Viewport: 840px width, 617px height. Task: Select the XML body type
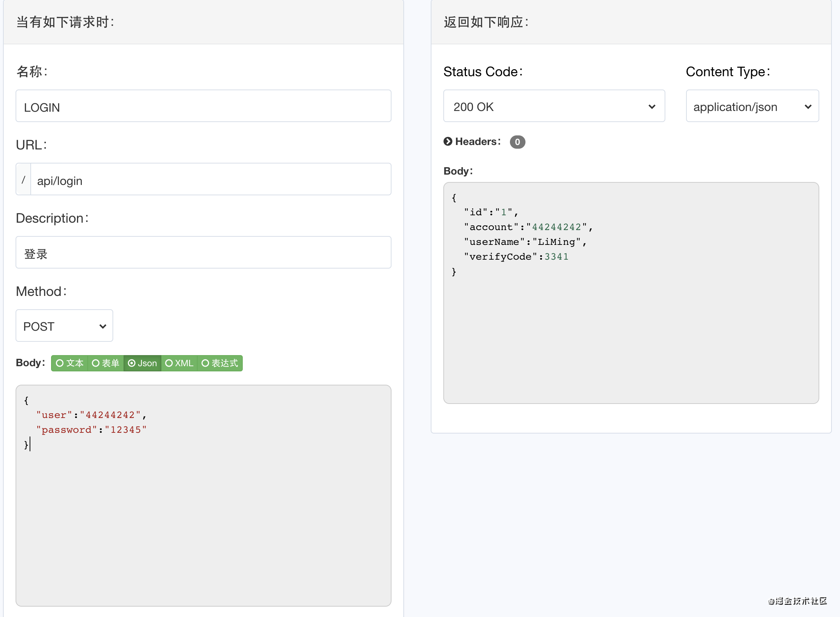click(x=179, y=363)
